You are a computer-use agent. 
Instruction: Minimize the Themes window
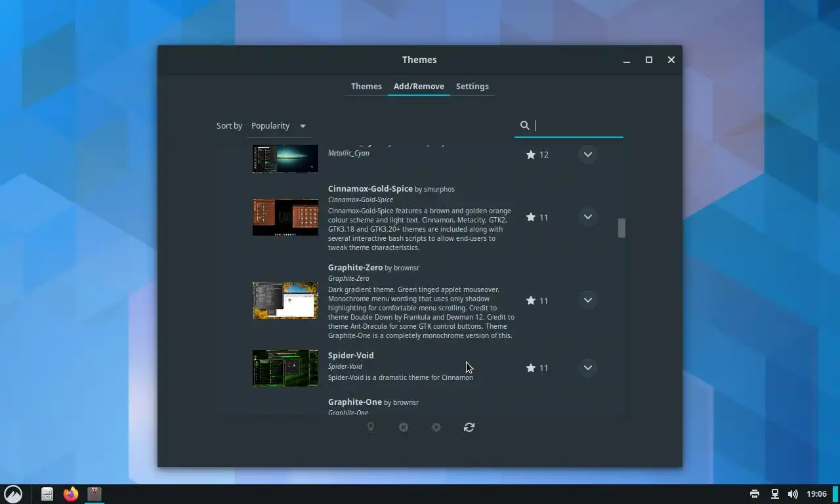pyautogui.click(x=627, y=60)
